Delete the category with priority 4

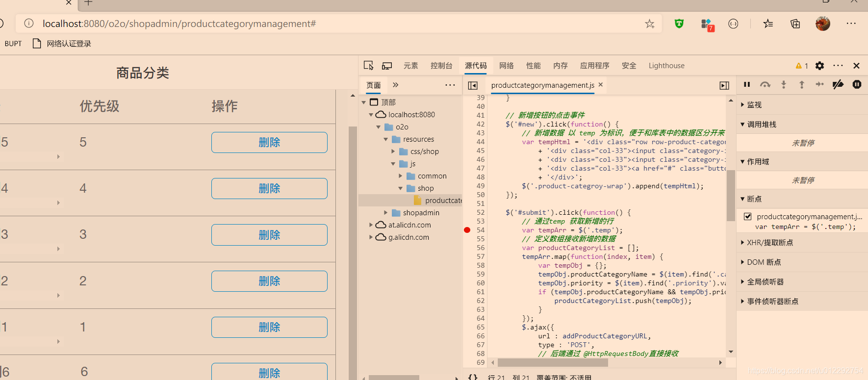tap(269, 188)
